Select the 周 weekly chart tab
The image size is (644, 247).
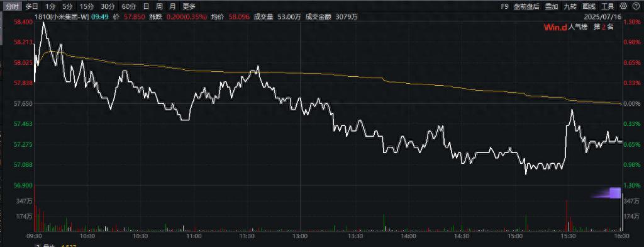pos(159,6)
